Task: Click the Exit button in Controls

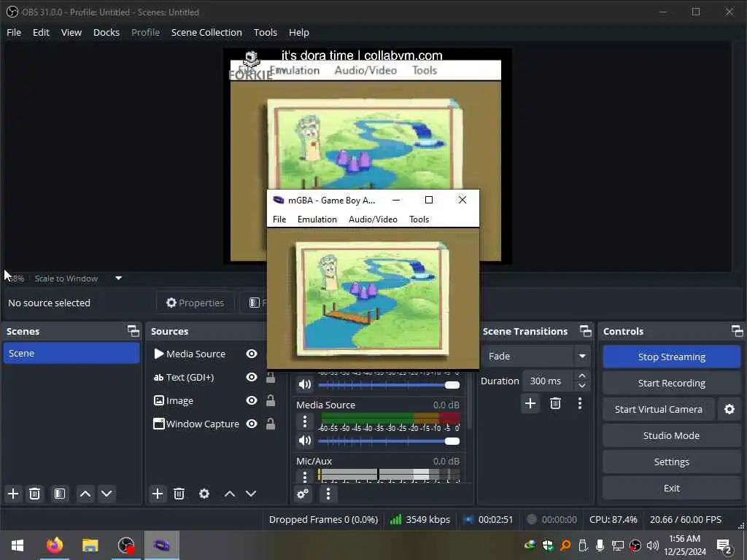Action: click(x=672, y=488)
